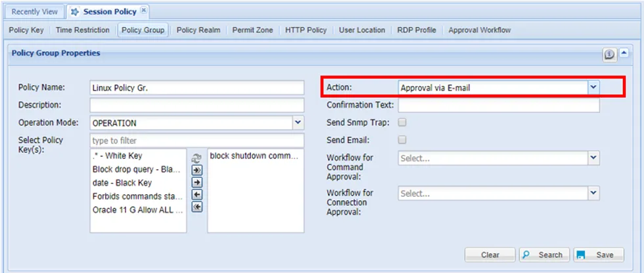Image resolution: width=644 pixels, height=273 pixels.
Task: Select 'Block drop query' policy key
Action: coord(138,169)
